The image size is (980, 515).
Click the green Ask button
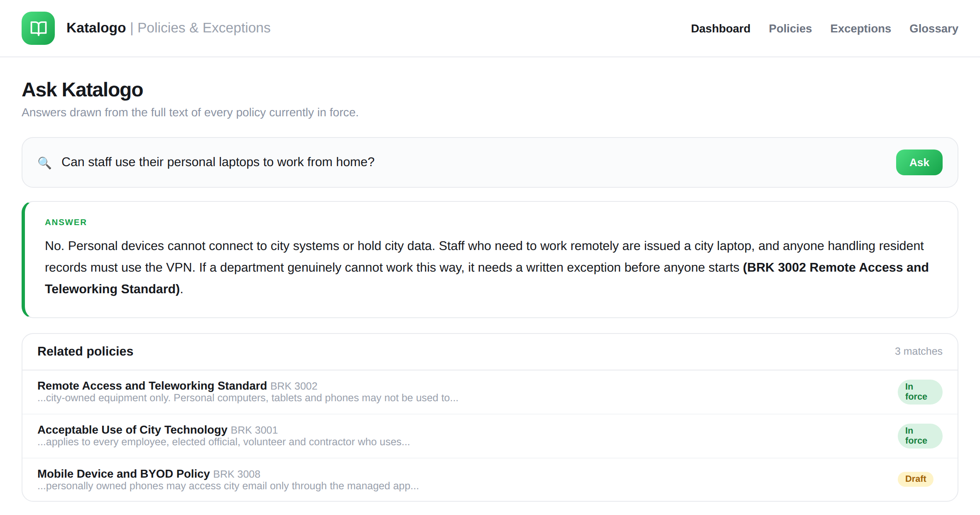point(919,162)
